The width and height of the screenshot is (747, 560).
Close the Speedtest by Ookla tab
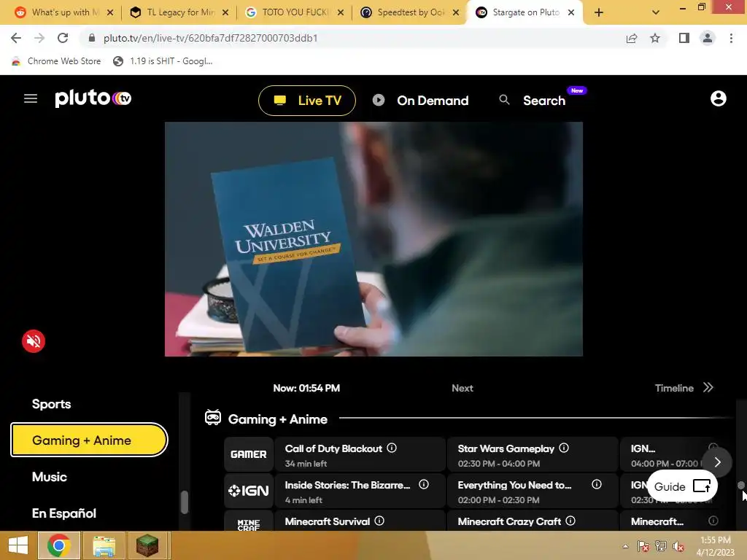click(456, 13)
